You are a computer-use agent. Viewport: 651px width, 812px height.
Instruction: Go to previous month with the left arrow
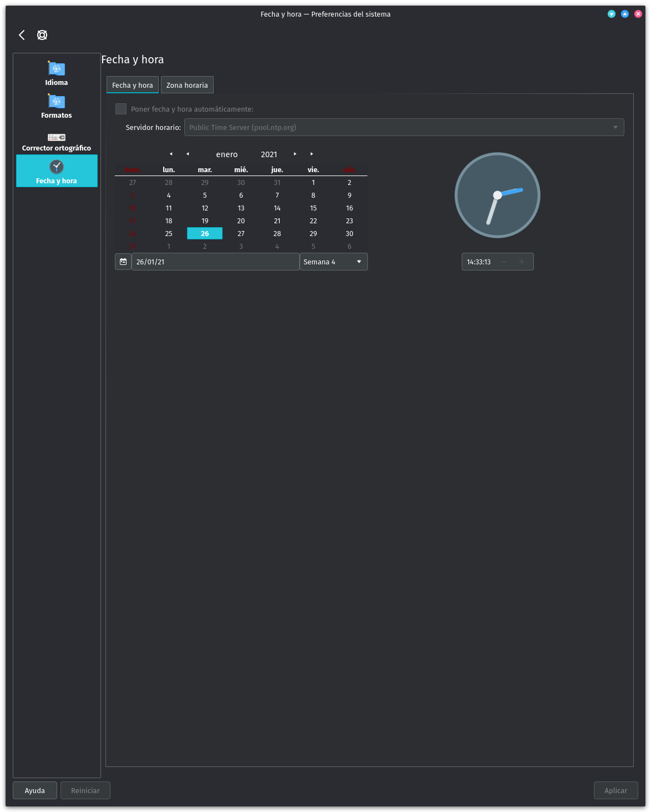(x=187, y=154)
